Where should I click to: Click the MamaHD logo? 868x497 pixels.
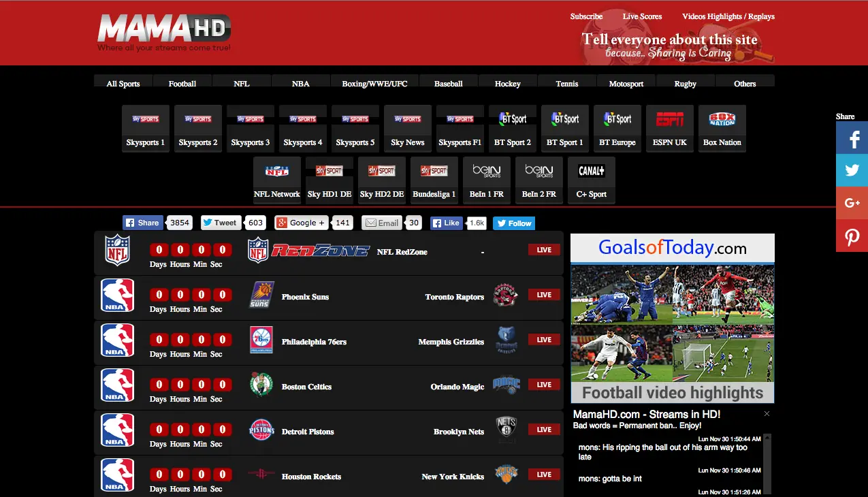pyautogui.click(x=164, y=32)
